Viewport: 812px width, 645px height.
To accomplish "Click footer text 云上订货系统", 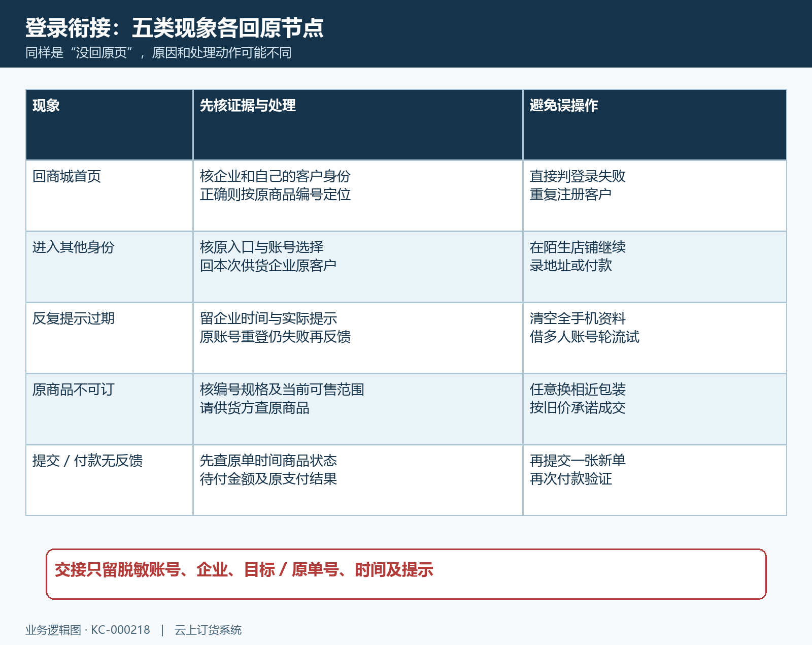I will pyautogui.click(x=208, y=630).
